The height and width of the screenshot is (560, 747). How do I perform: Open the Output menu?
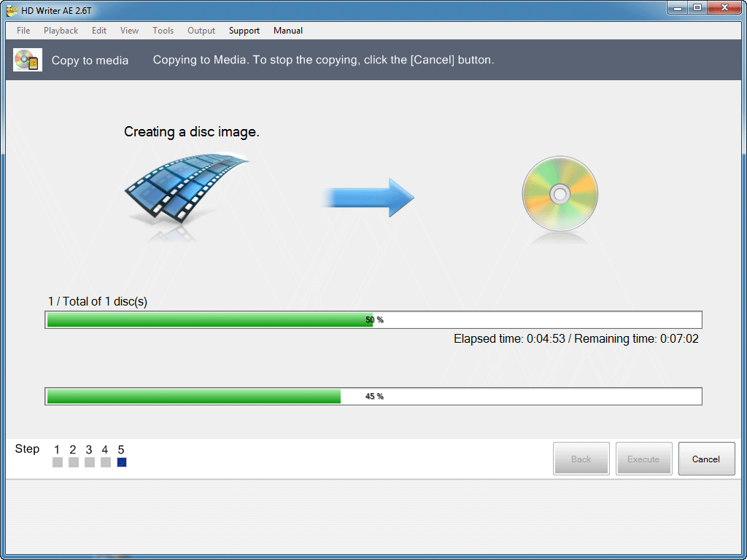pyautogui.click(x=201, y=31)
